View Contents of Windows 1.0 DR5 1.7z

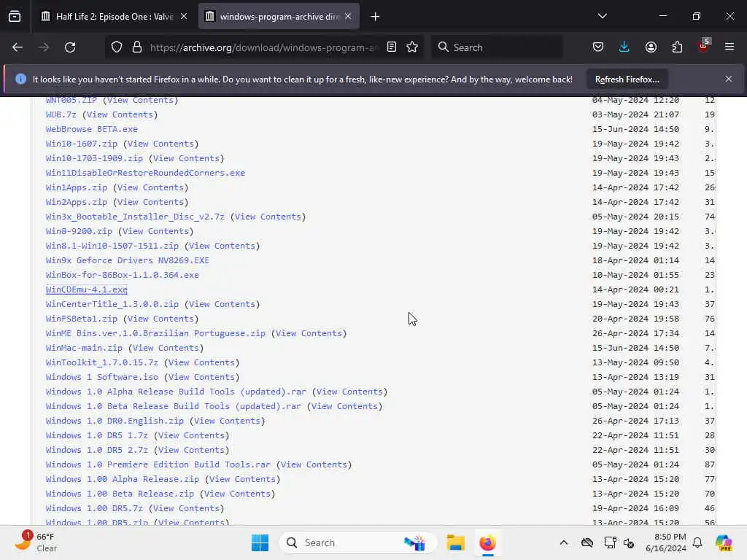tap(192, 436)
